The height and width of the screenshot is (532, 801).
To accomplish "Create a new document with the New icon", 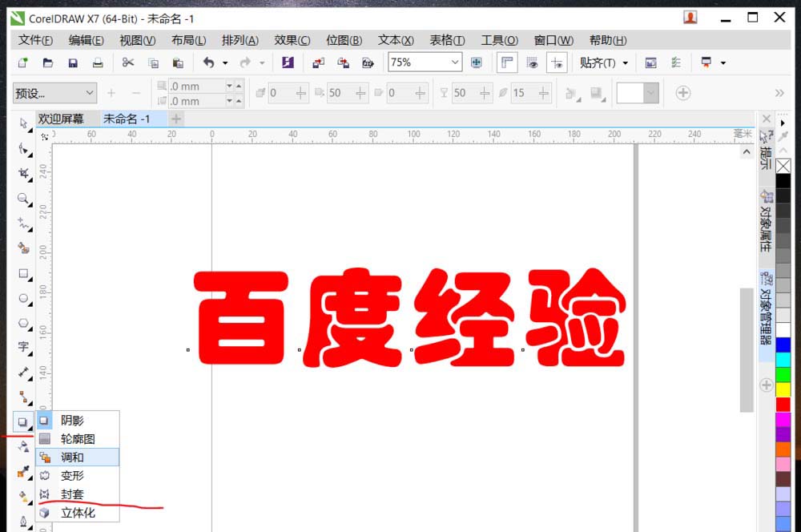I will click(23, 62).
